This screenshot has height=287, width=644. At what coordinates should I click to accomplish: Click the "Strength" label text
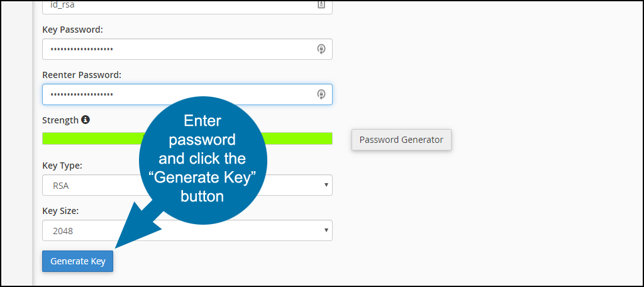(x=60, y=120)
